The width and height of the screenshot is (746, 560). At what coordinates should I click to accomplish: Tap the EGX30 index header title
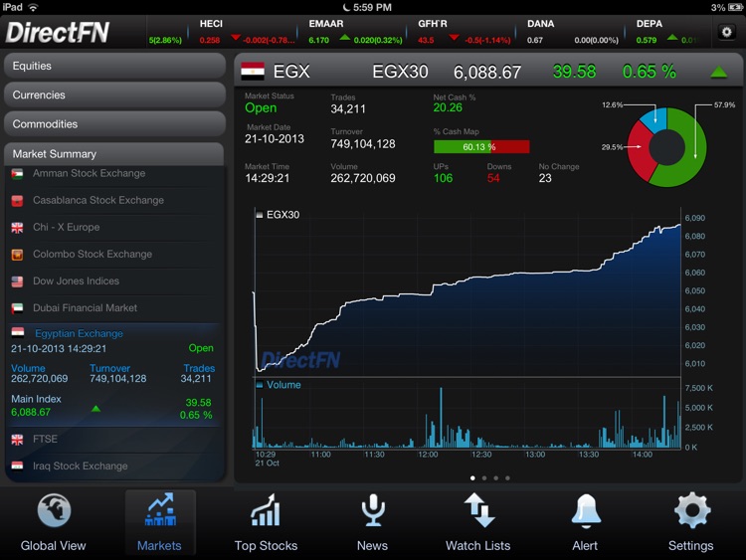pos(400,72)
